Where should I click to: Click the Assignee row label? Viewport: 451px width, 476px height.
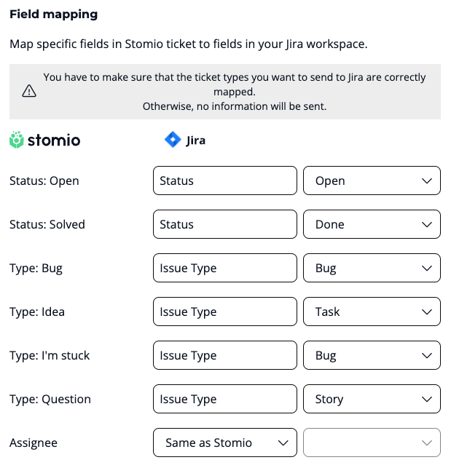34,443
